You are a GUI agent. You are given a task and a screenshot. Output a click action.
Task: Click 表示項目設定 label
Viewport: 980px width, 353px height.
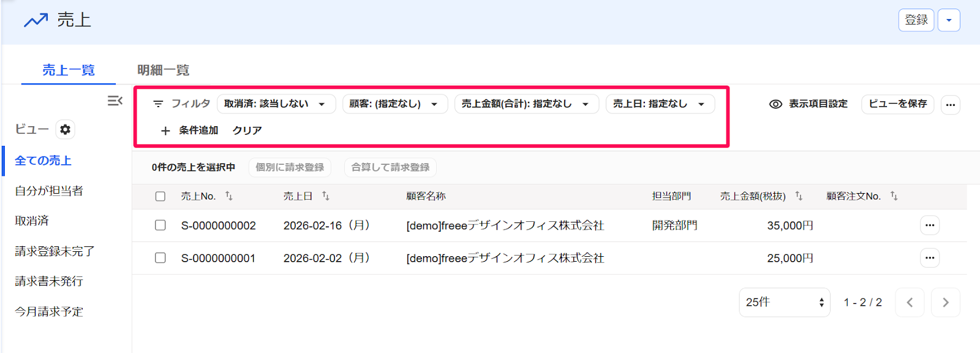(x=818, y=104)
